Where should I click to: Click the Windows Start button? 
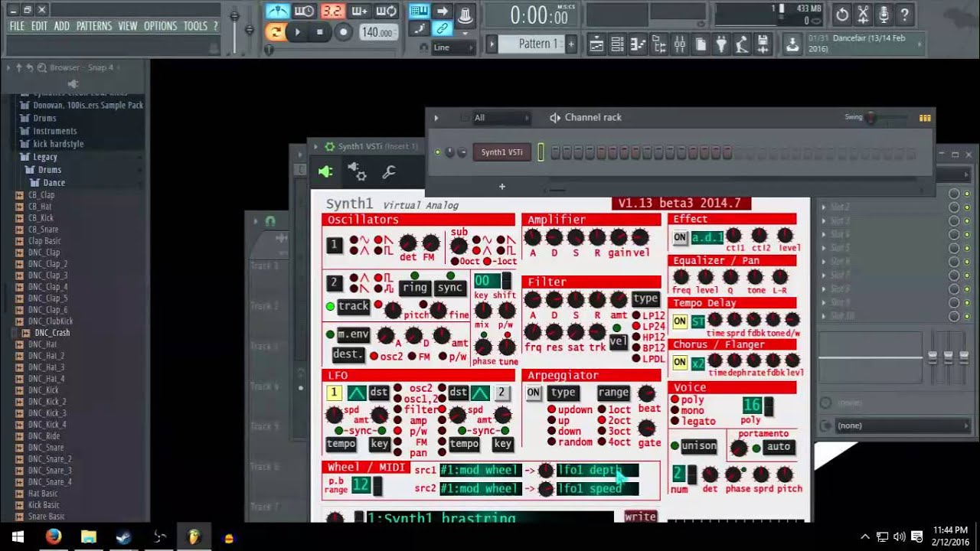[x=17, y=536]
